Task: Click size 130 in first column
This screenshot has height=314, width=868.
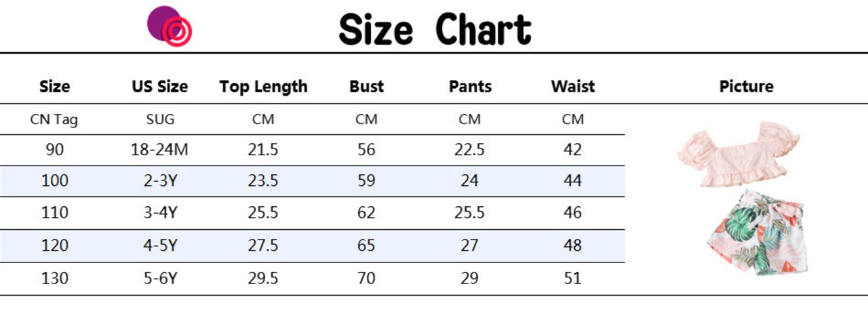Action: coord(55,278)
